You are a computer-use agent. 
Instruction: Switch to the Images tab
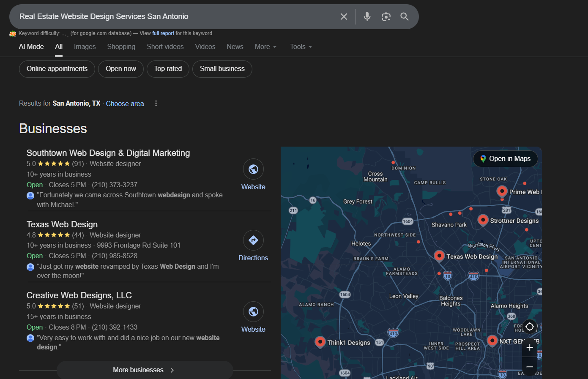pos(85,47)
